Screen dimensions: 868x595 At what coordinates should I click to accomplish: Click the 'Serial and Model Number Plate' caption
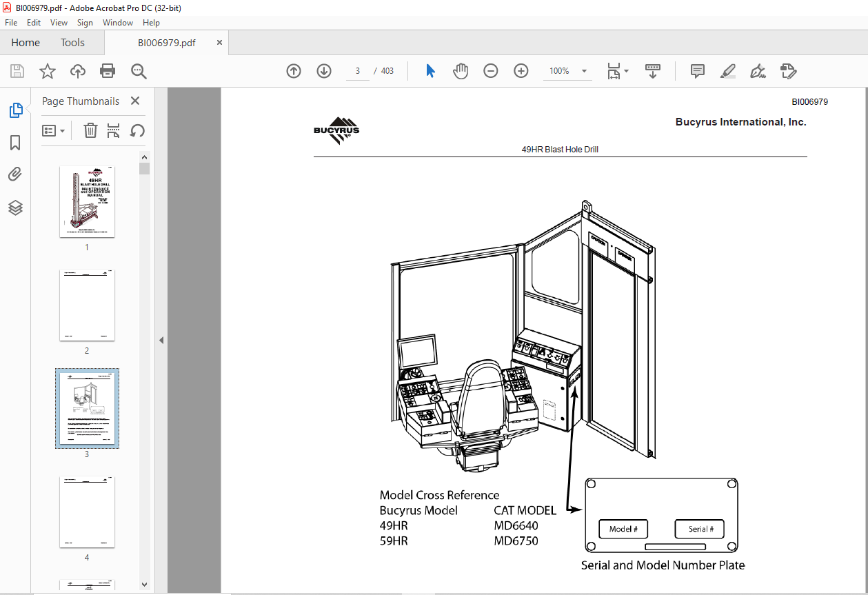663,565
